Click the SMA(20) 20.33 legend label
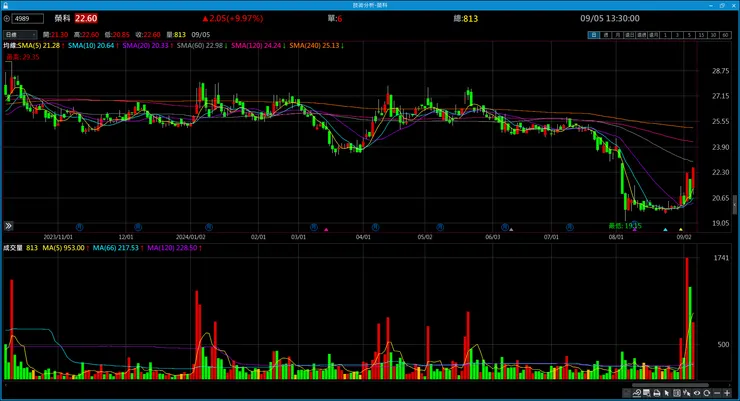This screenshot has width=740, height=401. click(x=145, y=45)
